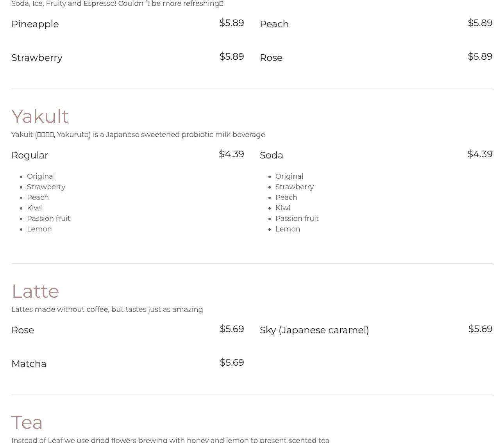Select the Soda Yakult item
The height and width of the screenshot is (443, 504).
click(271, 155)
